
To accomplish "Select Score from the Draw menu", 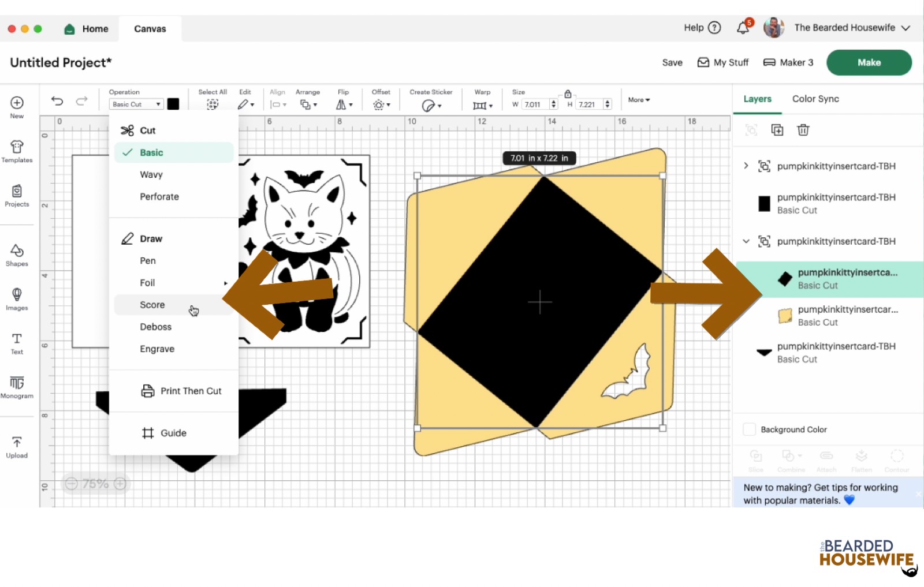I will [x=151, y=304].
